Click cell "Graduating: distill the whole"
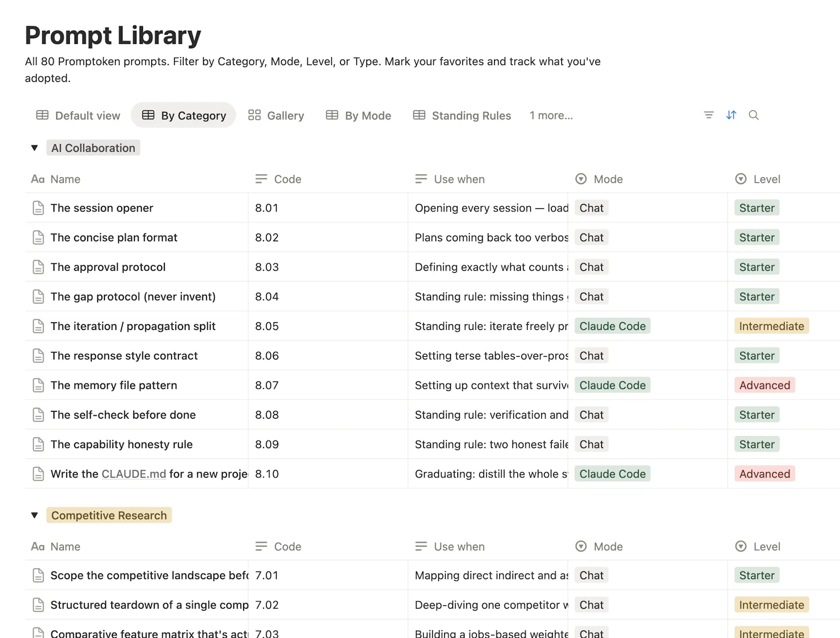This screenshot has width=840, height=638. (488, 474)
